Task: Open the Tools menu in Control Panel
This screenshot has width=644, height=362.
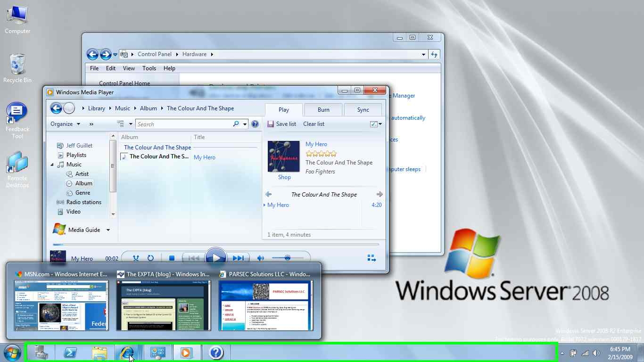Action: 149,68
